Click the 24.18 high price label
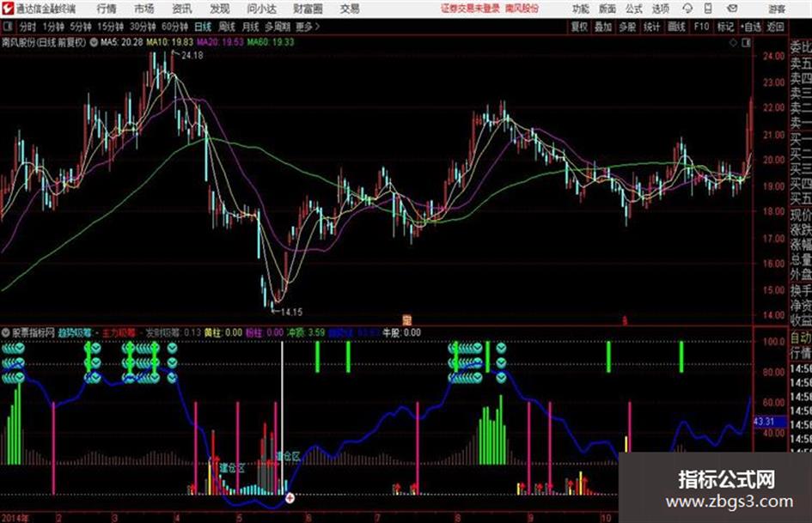Image resolution: width=812 pixels, height=523 pixels. pyautogui.click(x=192, y=56)
